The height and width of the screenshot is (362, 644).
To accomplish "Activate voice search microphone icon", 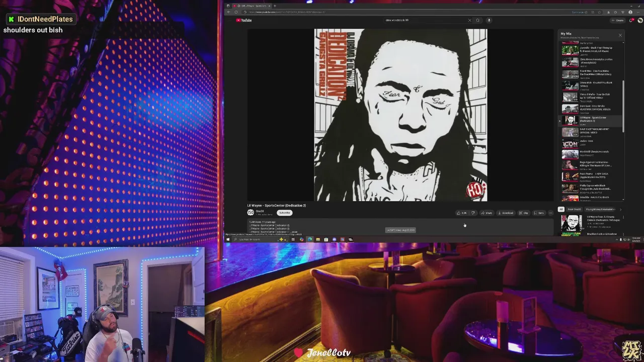I will 489,21.
